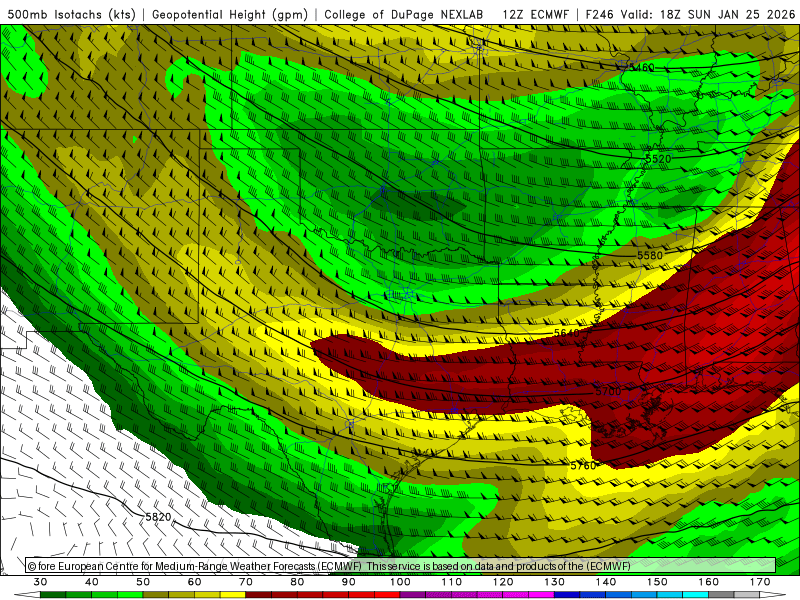800x600 pixels.
Task: Click the 160 label on color scale
Action: [709, 582]
